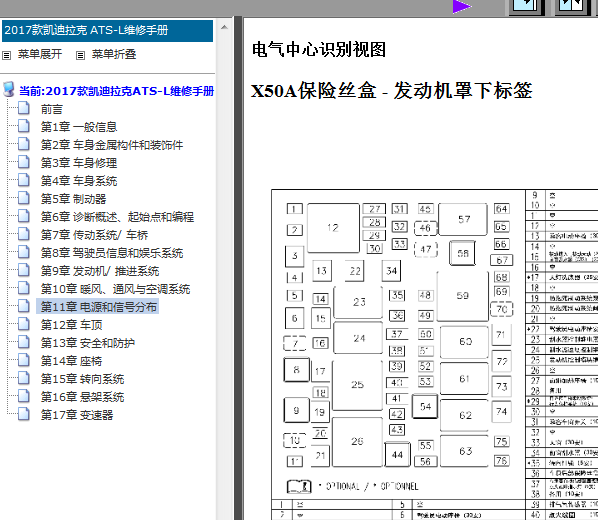The height and width of the screenshot is (520, 598).
Task: Click fuse box 26 in the diagram
Action: coord(357,441)
